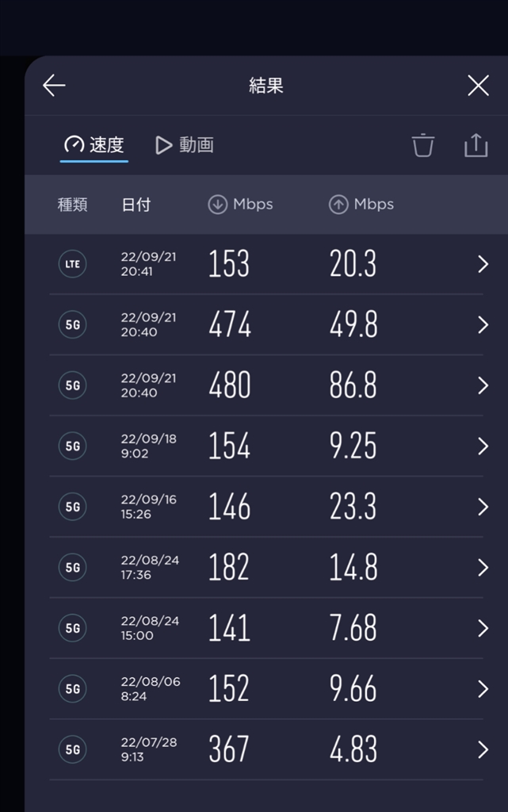Expand the 480 Mbps result chevron

pos(483,385)
